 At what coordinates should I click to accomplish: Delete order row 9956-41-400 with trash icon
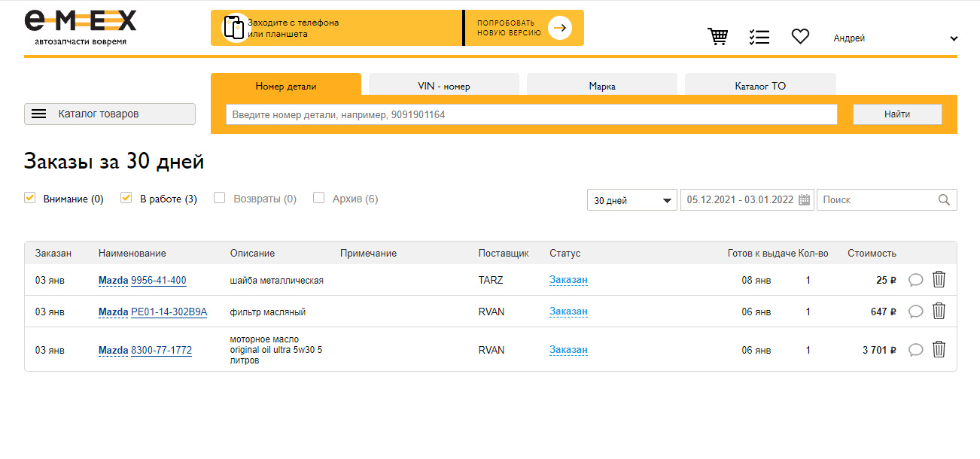point(939,279)
